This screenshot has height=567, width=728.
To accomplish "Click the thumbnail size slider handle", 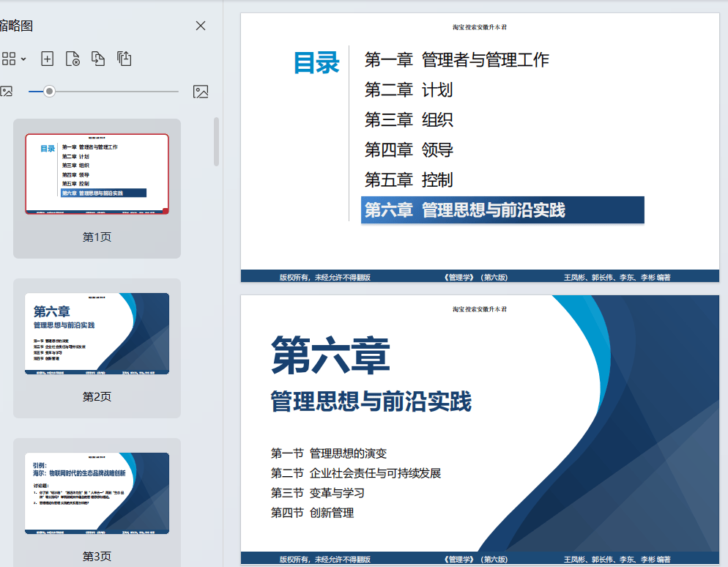I will pyautogui.click(x=49, y=92).
